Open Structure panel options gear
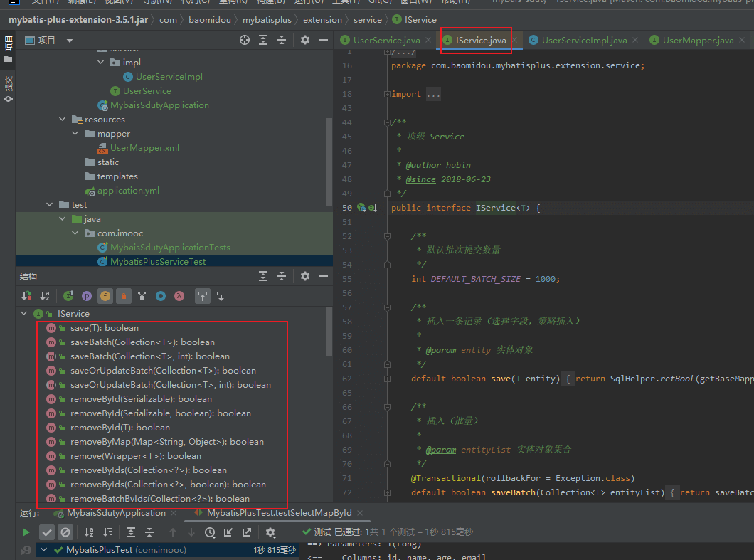The image size is (754, 560). (x=305, y=276)
